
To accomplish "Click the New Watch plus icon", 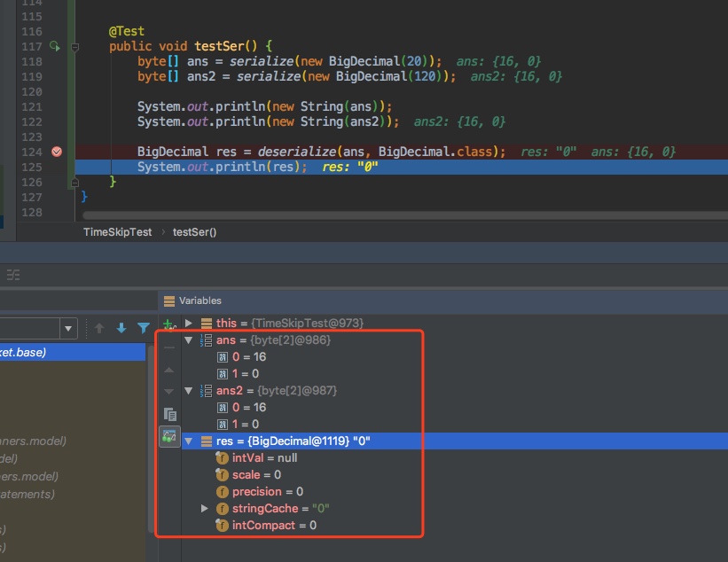I will [x=169, y=324].
